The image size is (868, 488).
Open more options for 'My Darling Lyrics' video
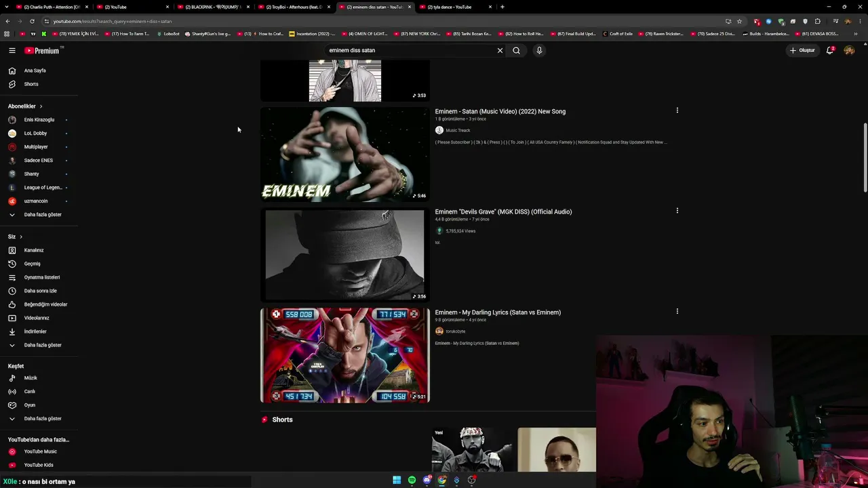pyautogui.click(x=677, y=311)
